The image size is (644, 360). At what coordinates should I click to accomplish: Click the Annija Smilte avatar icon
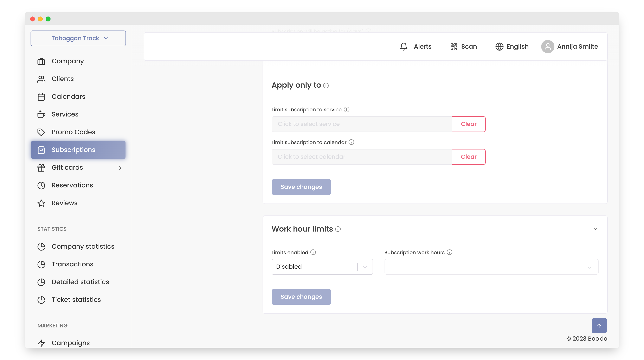(x=547, y=47)
